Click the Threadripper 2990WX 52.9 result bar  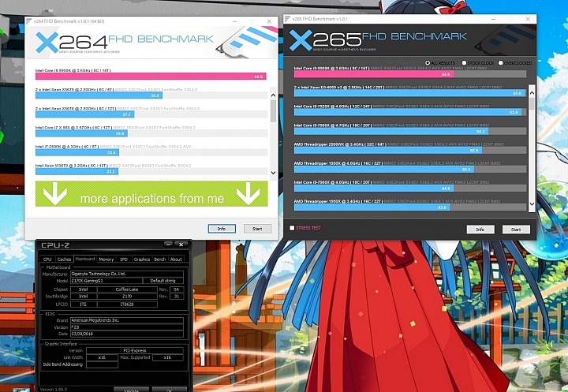388,150
